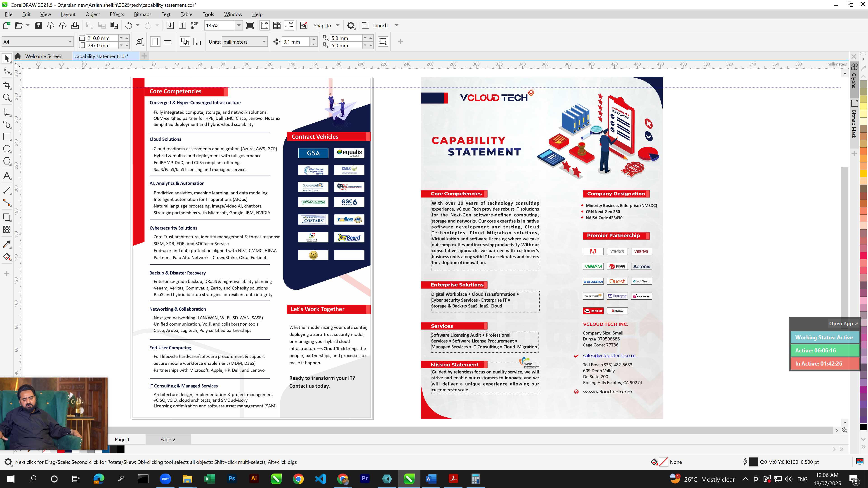This screenshot has width=868, height=488.
Task: Open the Effects menu
Action: (x=117, y=14)
